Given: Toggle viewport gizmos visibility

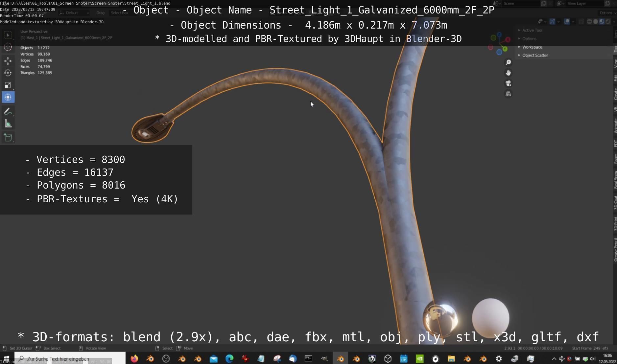Looking at the screenshot, I should 552,22.
